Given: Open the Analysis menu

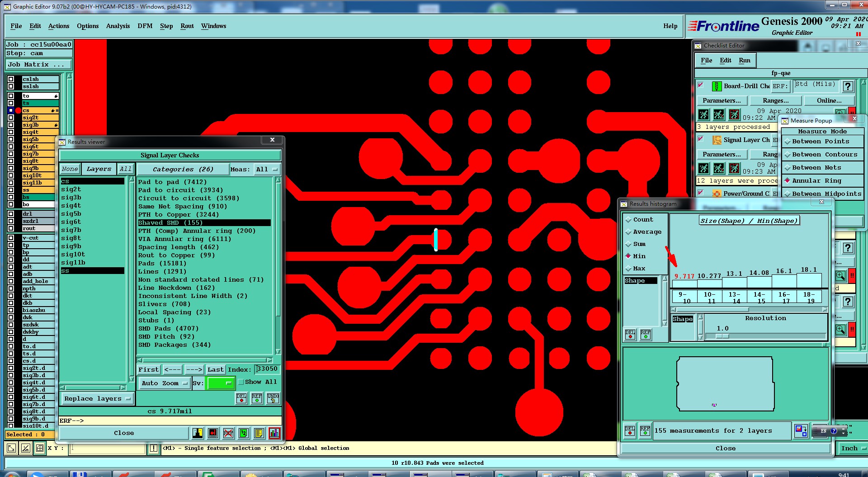Looking at the screenshot, I should pos(118,26).
